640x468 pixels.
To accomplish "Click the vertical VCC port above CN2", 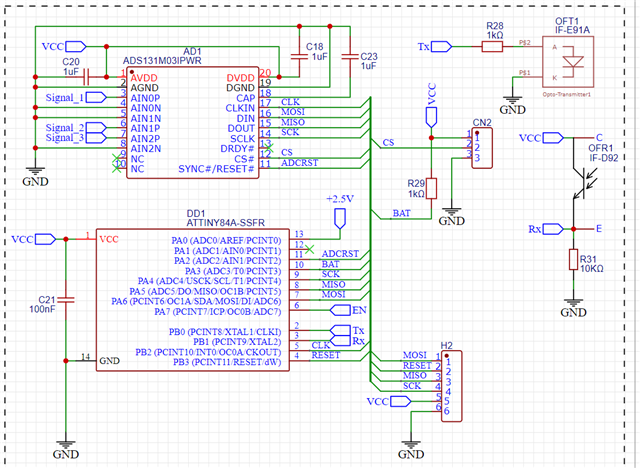I will pos(431,117).
